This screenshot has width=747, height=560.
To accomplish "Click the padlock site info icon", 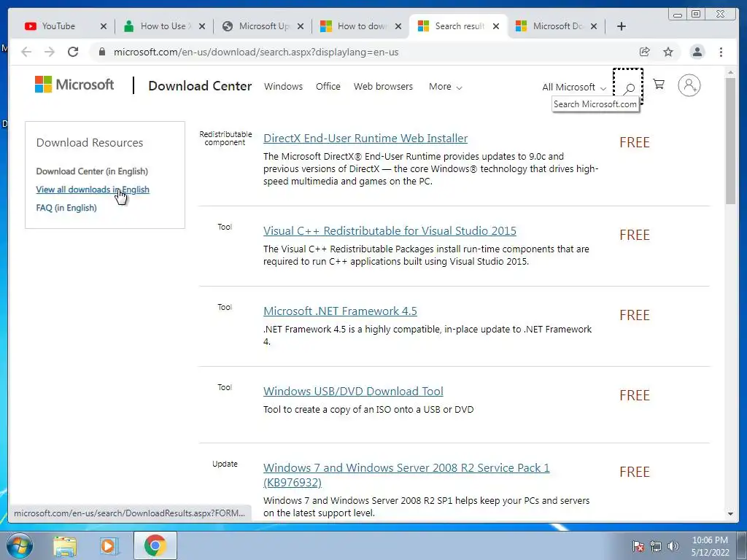I will coord(101,52).
